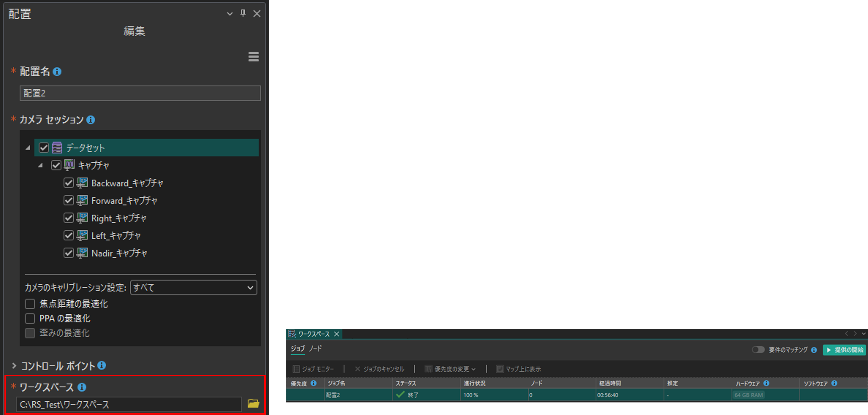Click info icon beside カメラ セッション

[x=91, y=120]
